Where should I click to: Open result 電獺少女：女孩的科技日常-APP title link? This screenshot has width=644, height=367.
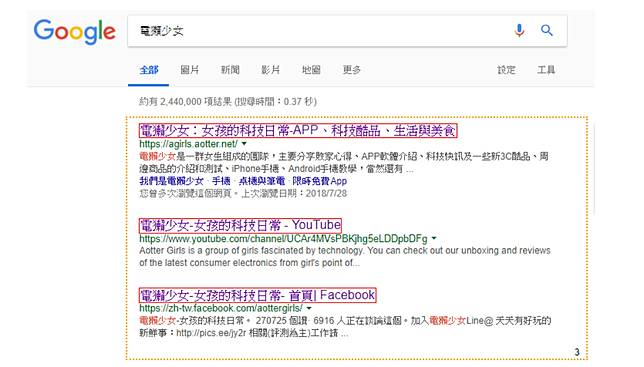[298, 131]
